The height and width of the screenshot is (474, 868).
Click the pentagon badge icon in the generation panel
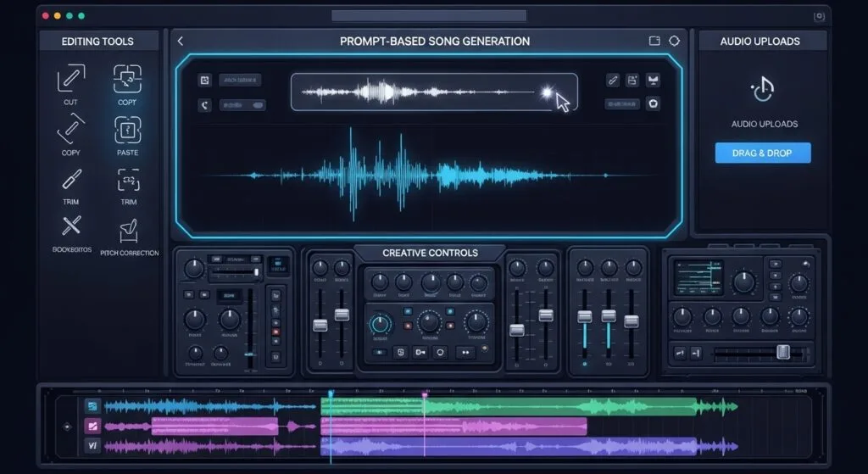[654, 104]
